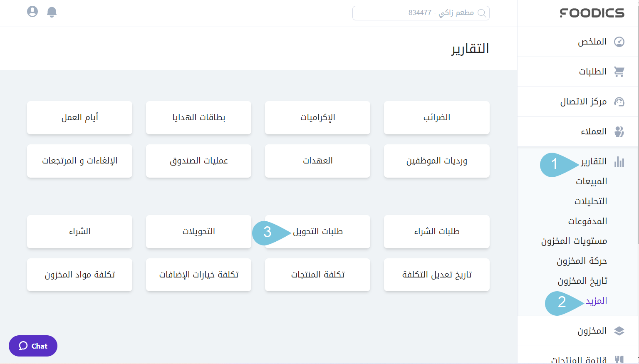This screenshot has height=364, width=639.
Task: Open the الضرائب report tile
Action: (436, 118)
